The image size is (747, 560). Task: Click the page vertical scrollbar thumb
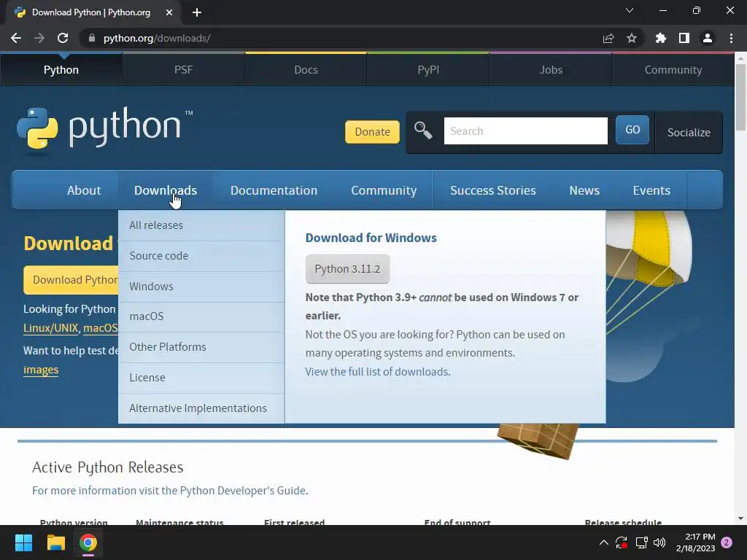740,96
